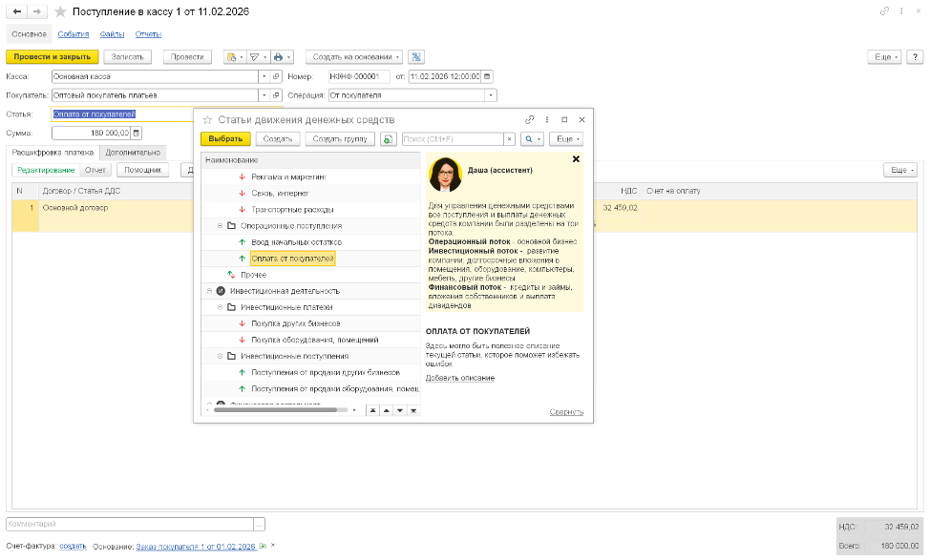Clear the search field with X button
Screen dimensions: 930x560
509,139
